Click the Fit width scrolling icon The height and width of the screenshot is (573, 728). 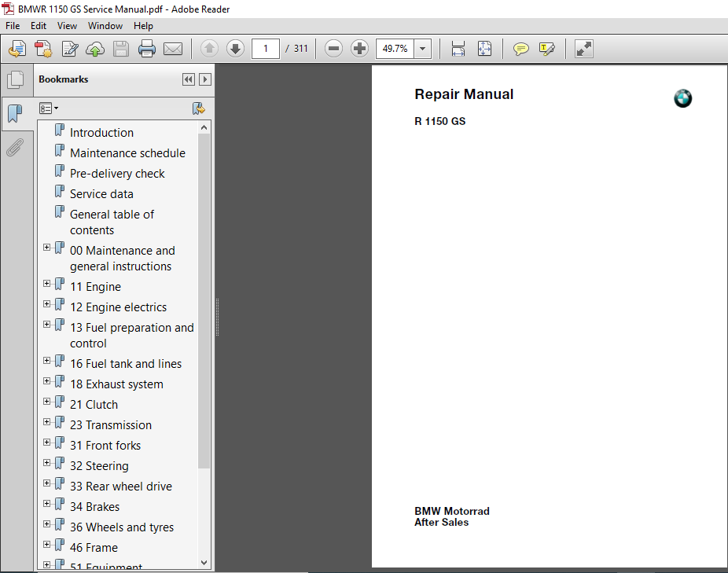(x=458, y=48)
